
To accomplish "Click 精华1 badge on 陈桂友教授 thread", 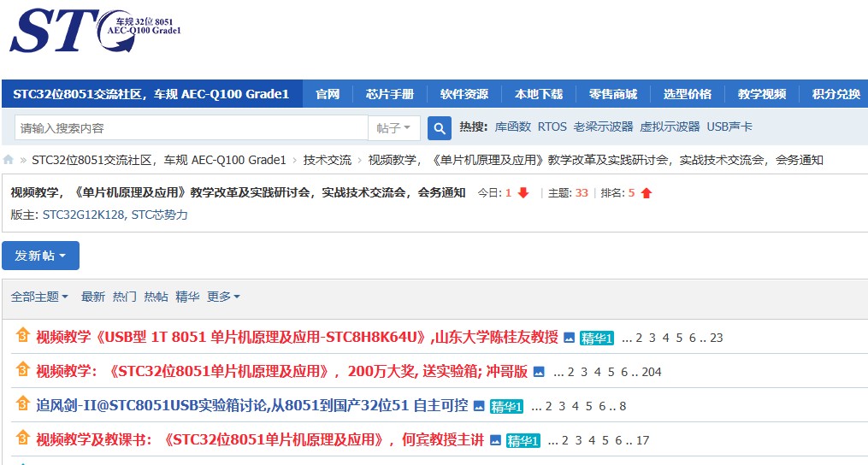I will click(597, 338).
